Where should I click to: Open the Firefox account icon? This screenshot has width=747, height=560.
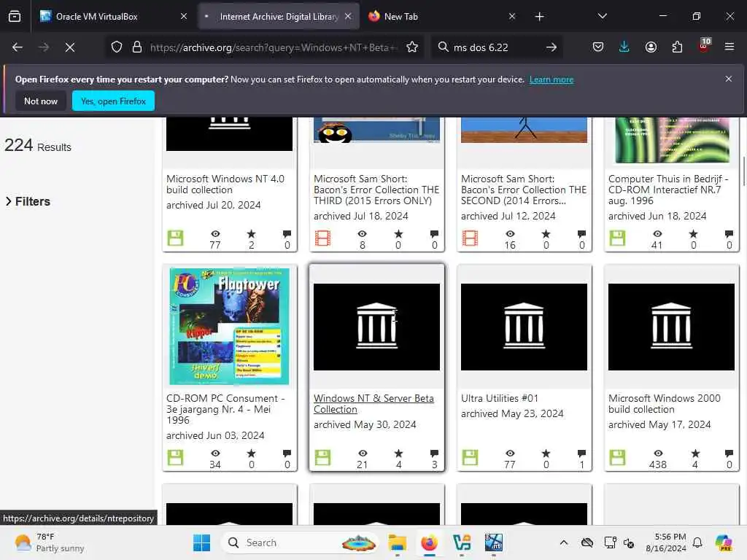click(x=651, y=47)
